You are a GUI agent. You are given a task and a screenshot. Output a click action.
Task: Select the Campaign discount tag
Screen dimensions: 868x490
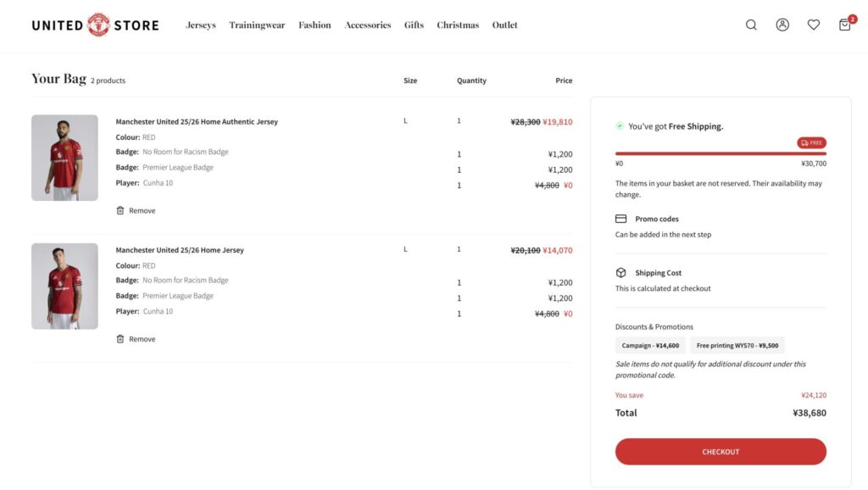click(650, 346)
